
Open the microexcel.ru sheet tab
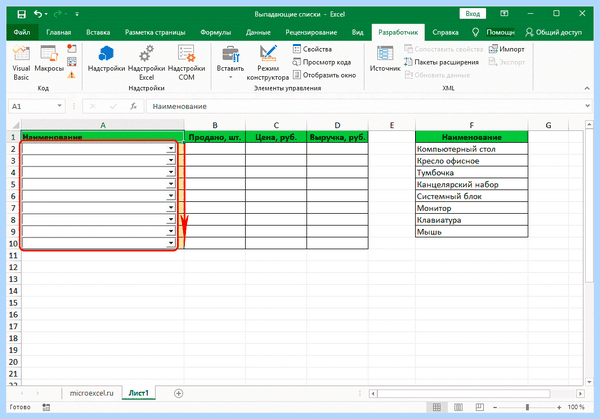point(91,393)
